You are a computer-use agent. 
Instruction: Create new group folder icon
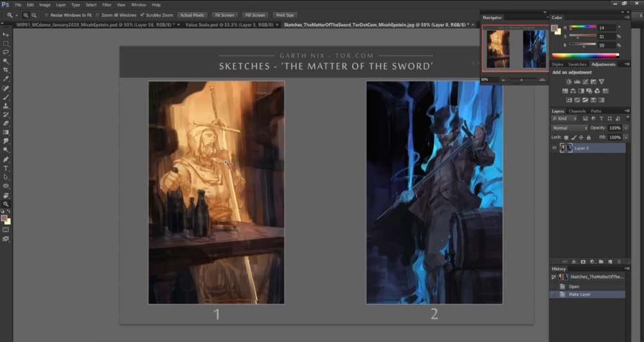[601, 261]
